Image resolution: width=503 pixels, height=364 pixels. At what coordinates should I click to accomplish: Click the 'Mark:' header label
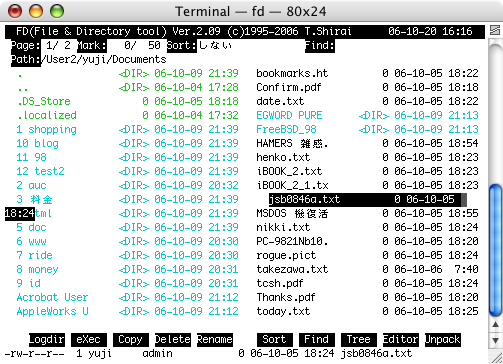tap(92, 45)
